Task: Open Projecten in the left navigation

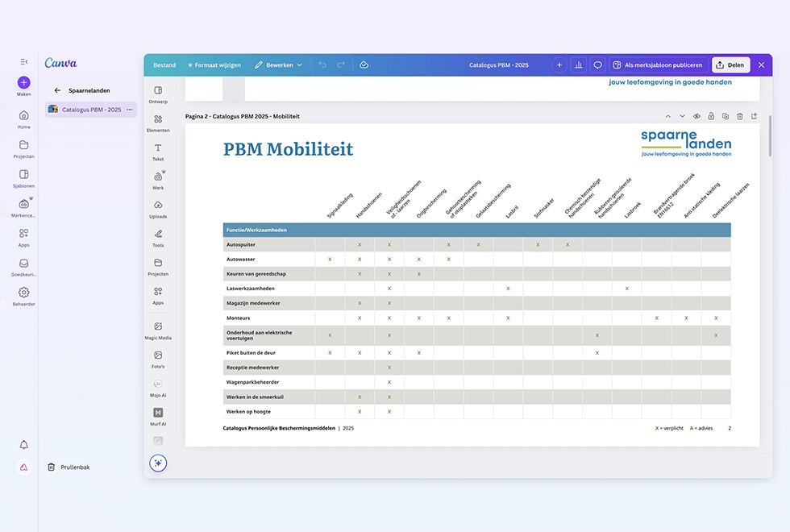Action: [23, 149]
